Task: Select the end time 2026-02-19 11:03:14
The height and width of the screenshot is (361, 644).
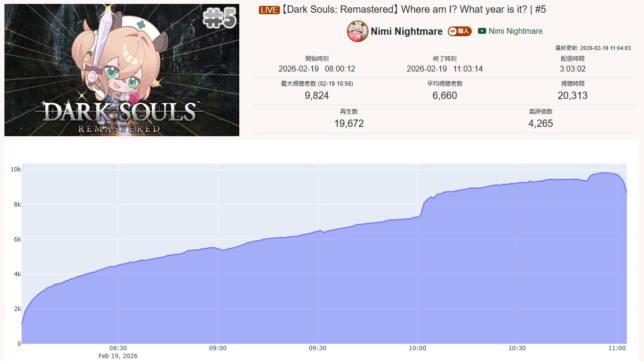Action: 445,69
